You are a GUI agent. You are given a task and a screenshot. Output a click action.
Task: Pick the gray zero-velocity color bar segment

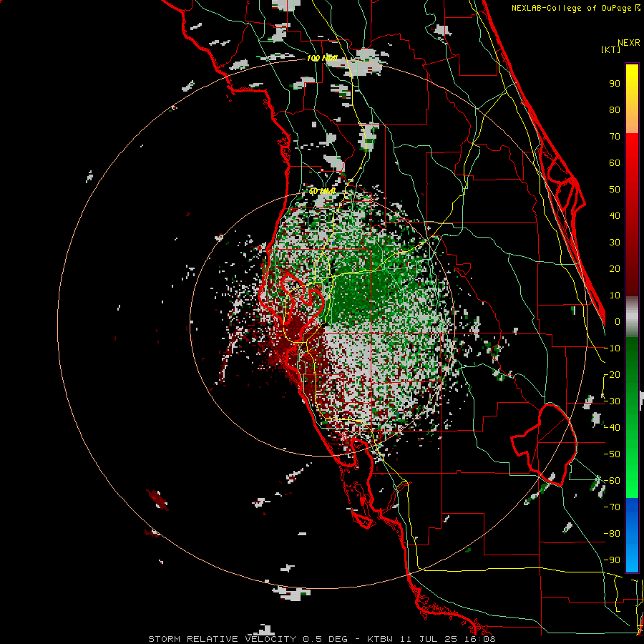(x=632, y=317)
